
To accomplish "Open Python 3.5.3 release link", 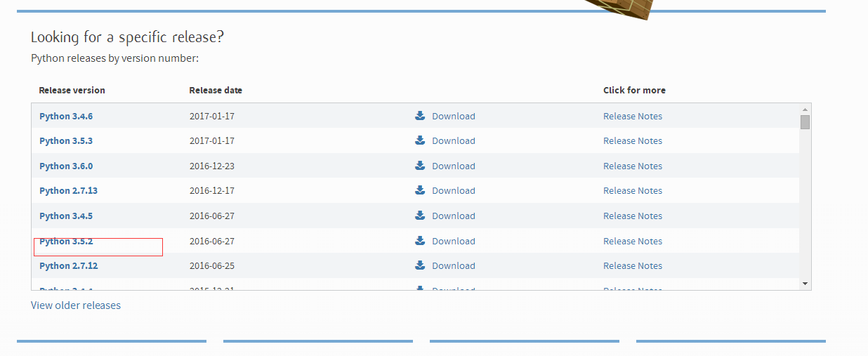I will 66,141.
